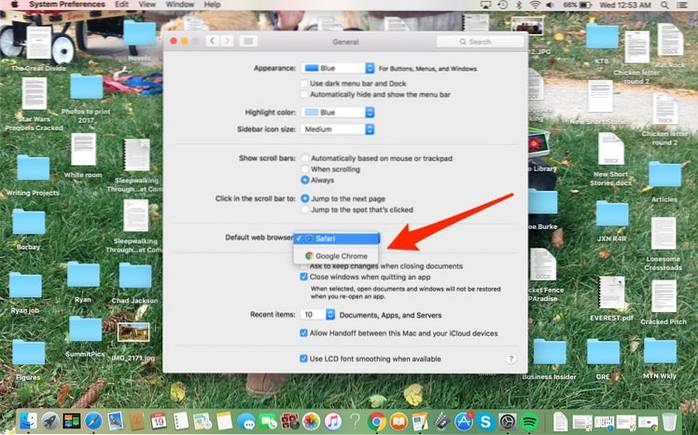Click the Show All grid icon in toolbar
Image resolution: width=698 pixels, height=435 pixels.
pos(248,41)
